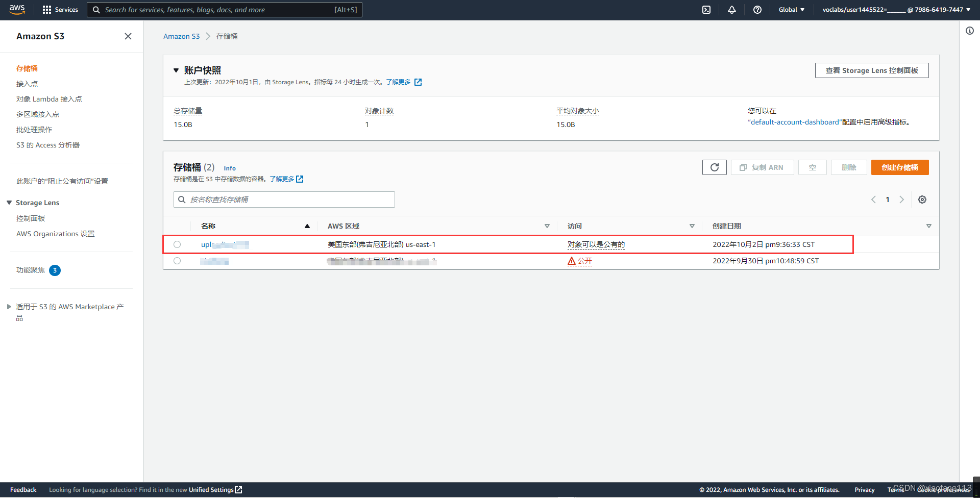The image size is (980, 498).
Task: Open the Privacy footer link
Action: (865, 490)
